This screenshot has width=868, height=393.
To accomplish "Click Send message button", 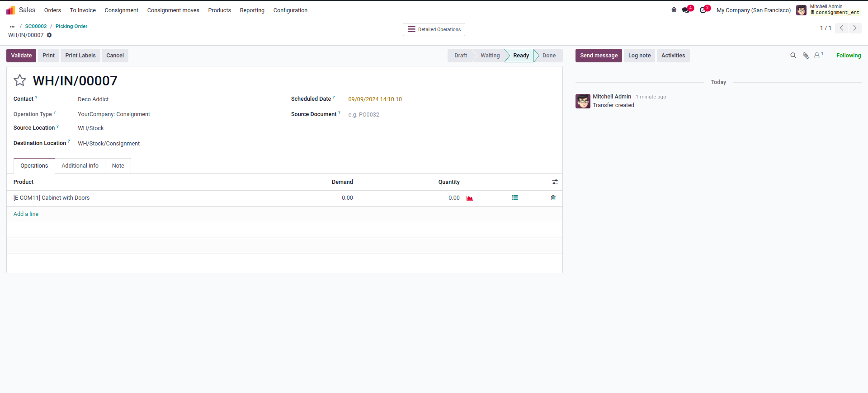I will pyautogui.click(x=599, y=56).
